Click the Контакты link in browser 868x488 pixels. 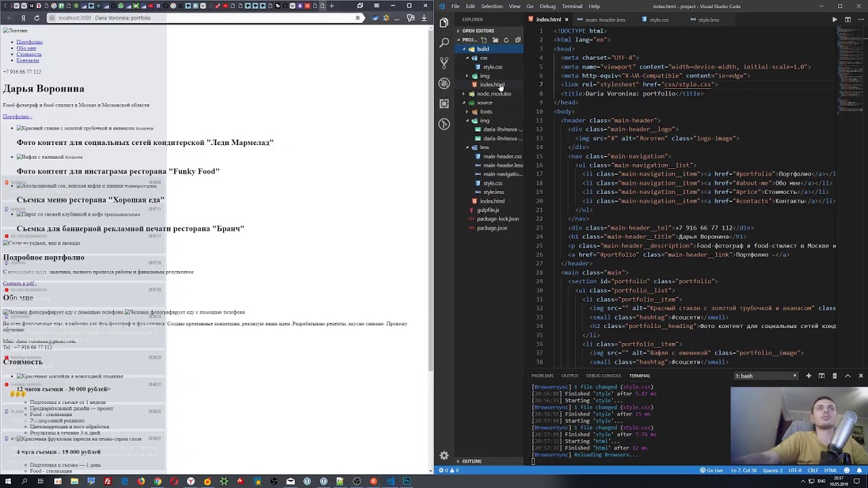pos(27,60)
